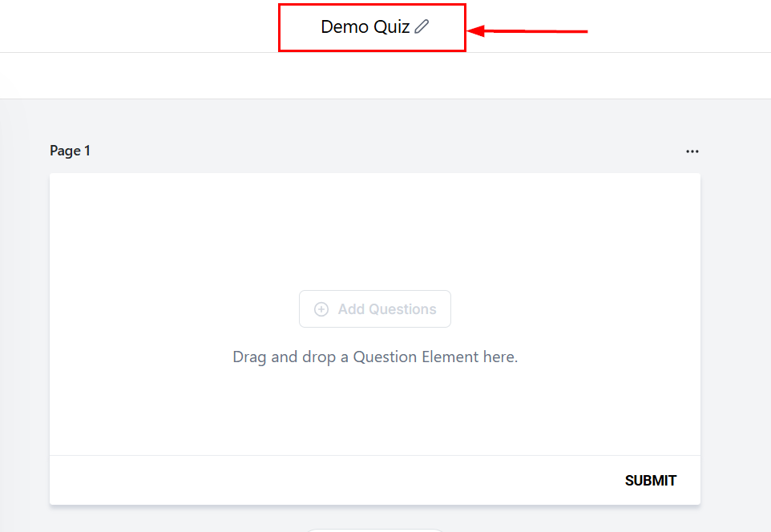Screen dimensions: 771x532
Task: Click the gray background left of the page card
Action: tap(24, 320)
